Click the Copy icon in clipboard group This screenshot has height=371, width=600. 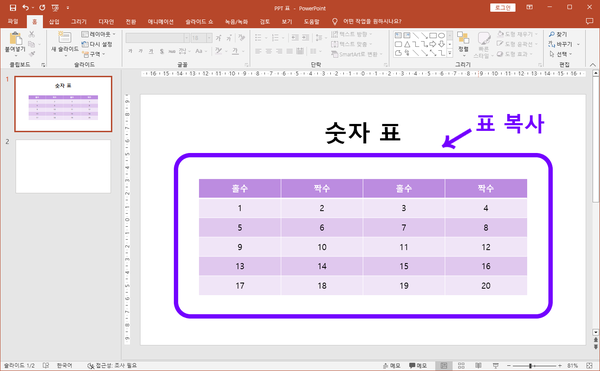32,44
